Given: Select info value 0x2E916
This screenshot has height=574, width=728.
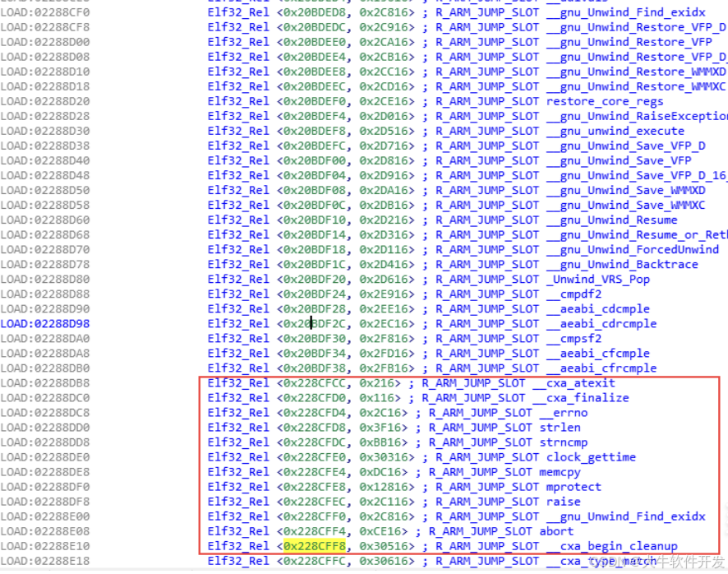Looking at the screenshot, I should (x=384, y=294).
